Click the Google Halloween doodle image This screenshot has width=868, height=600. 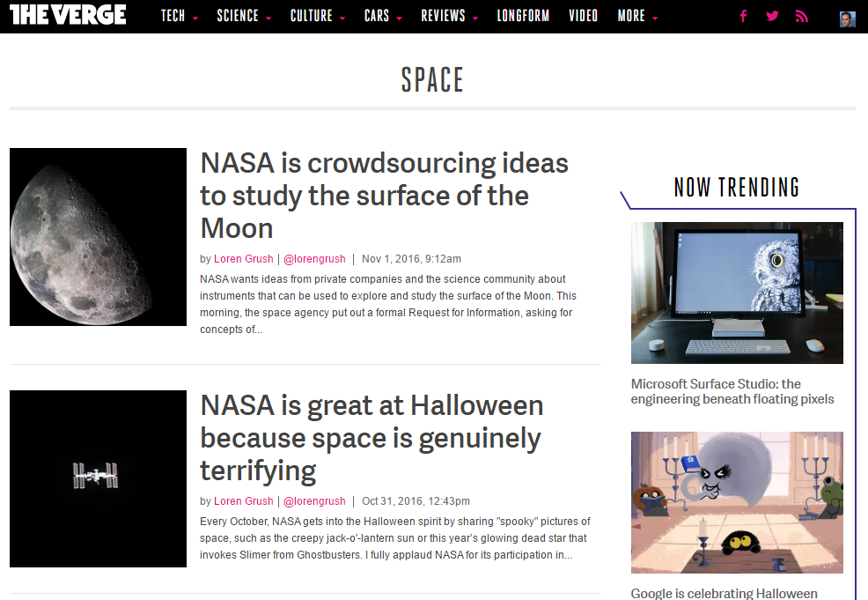(737, 502)
